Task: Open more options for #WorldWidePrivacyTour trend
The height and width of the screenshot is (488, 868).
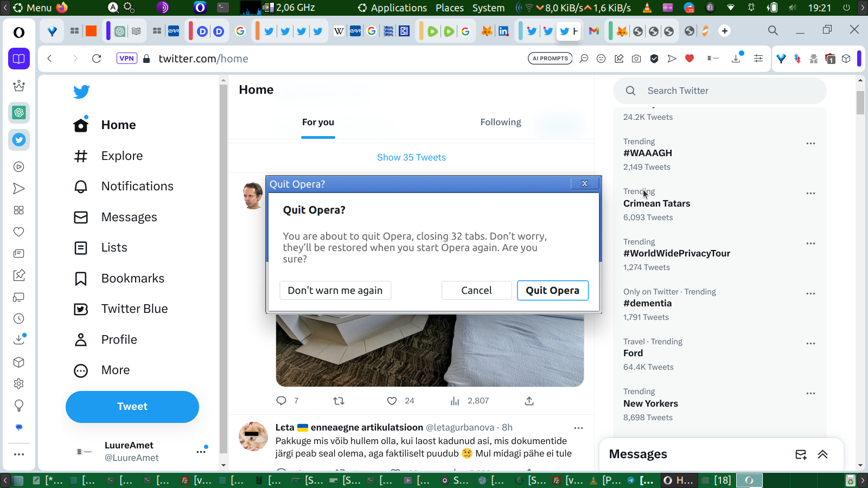Action: [810, 243]
